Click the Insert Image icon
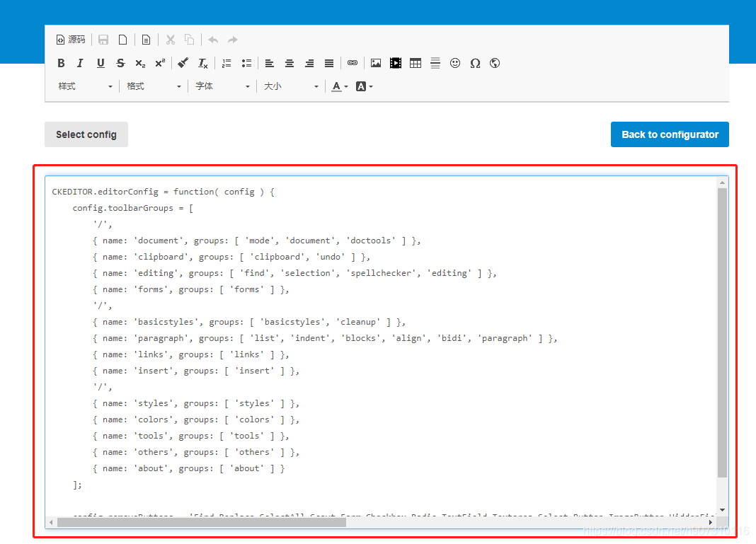Screen dimensions: 756x544 tap(376, 63)
